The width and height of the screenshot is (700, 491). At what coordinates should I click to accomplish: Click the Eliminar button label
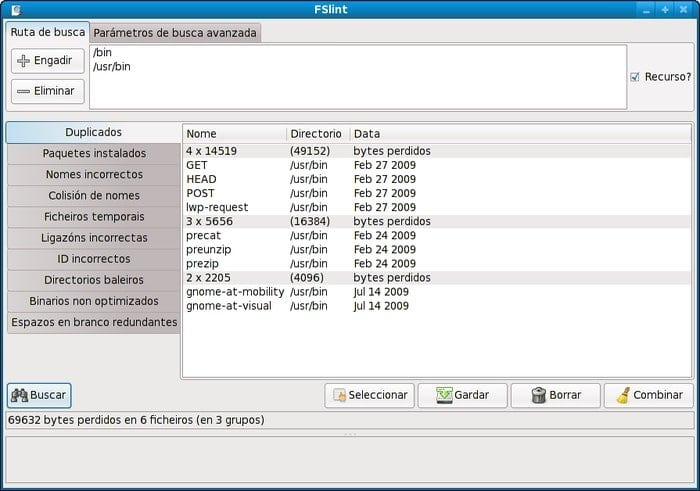click(x=54, y=91)
